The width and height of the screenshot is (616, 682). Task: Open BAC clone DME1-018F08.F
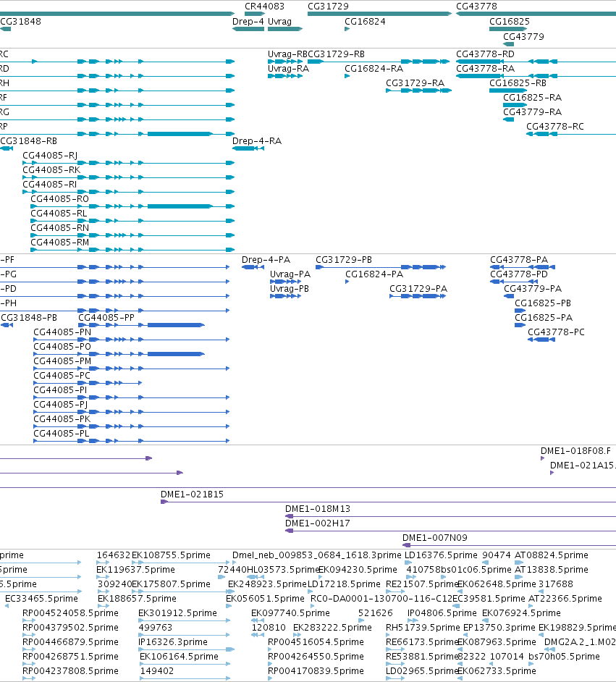[x=575, y=451]
